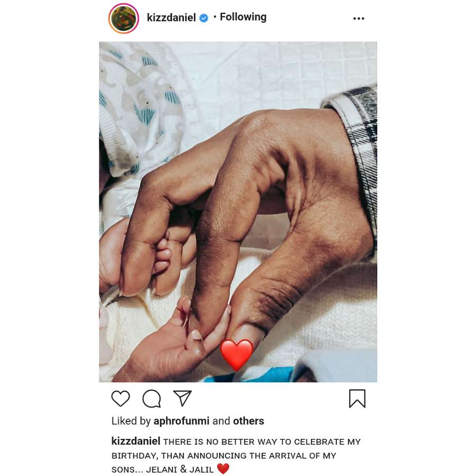The width and height of the screenshot is (476, 476).
Task: Share the post via paper plane icon
Action: coord(182,398)
